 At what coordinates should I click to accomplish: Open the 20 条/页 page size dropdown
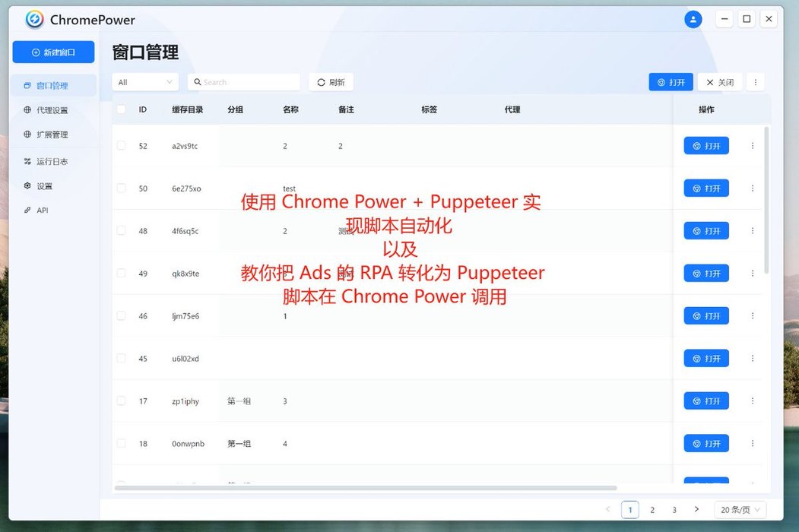740,509
